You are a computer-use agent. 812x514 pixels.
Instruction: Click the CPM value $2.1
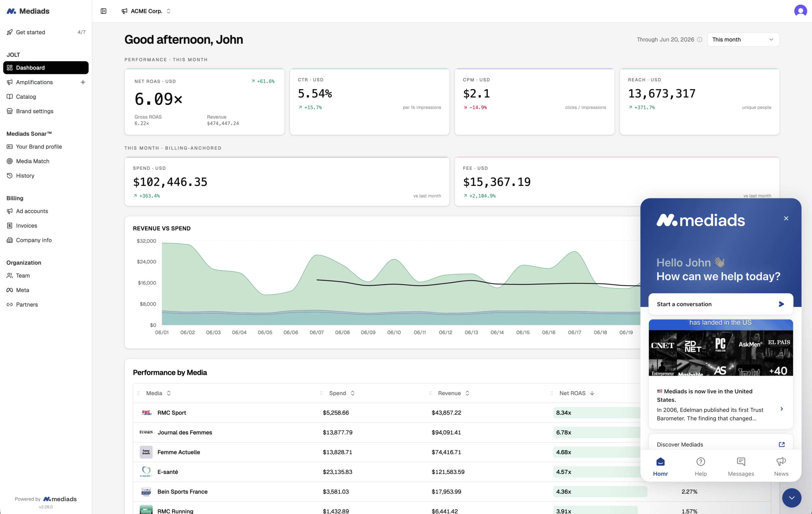point(476,93)
